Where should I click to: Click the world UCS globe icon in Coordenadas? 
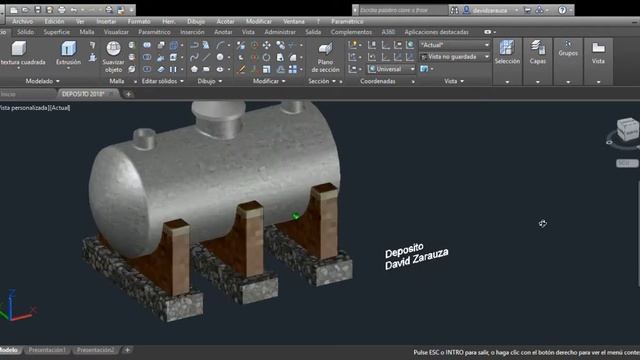(x=410, y=45)
